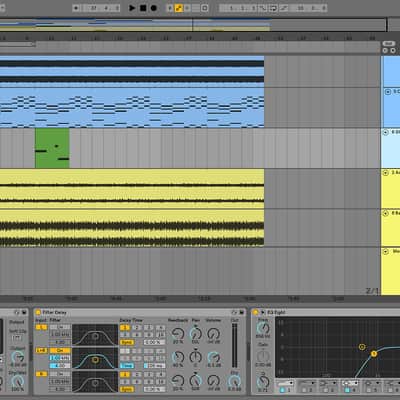
Task: Fold the second yellow audio track header
Action: (x=386, y=213)
